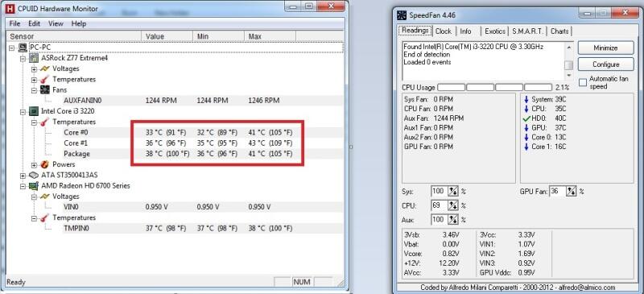Screen dimensions: 644x294
Task: Click the Intel Core i3 3220 chip icon
Action: point(34,111)
